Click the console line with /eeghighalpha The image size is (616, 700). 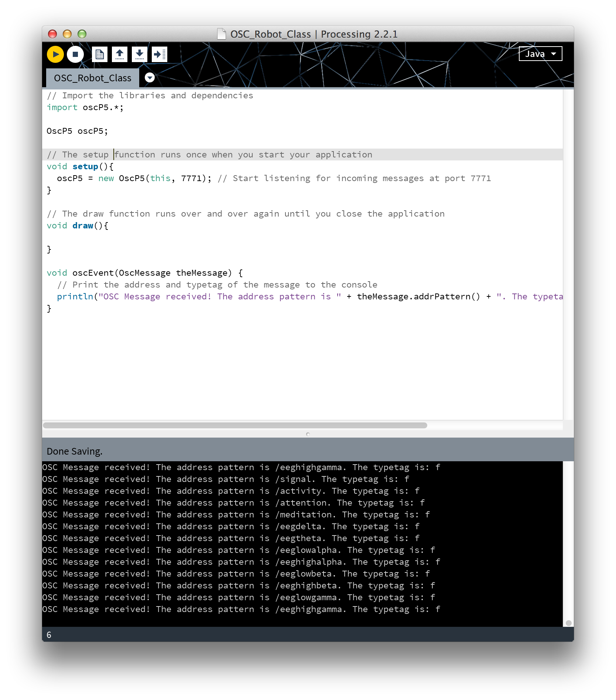pos(241,562)
